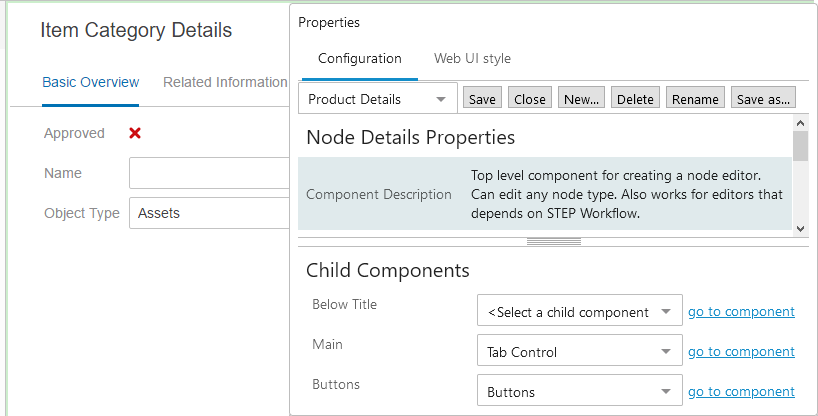Click the New... button

click(581, 99)
